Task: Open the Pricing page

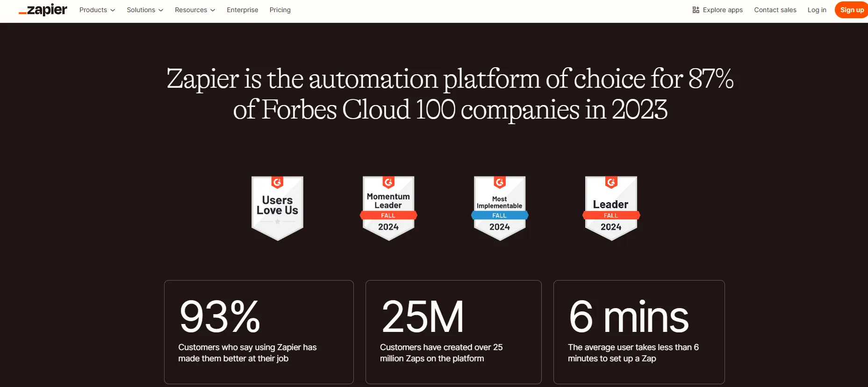Action: pyautogui.click(x=280, y=10)
